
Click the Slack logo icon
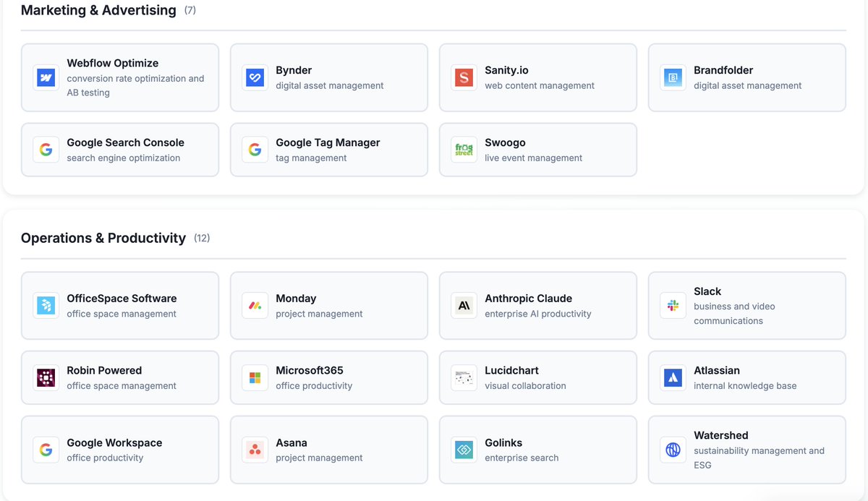[673, 306]
